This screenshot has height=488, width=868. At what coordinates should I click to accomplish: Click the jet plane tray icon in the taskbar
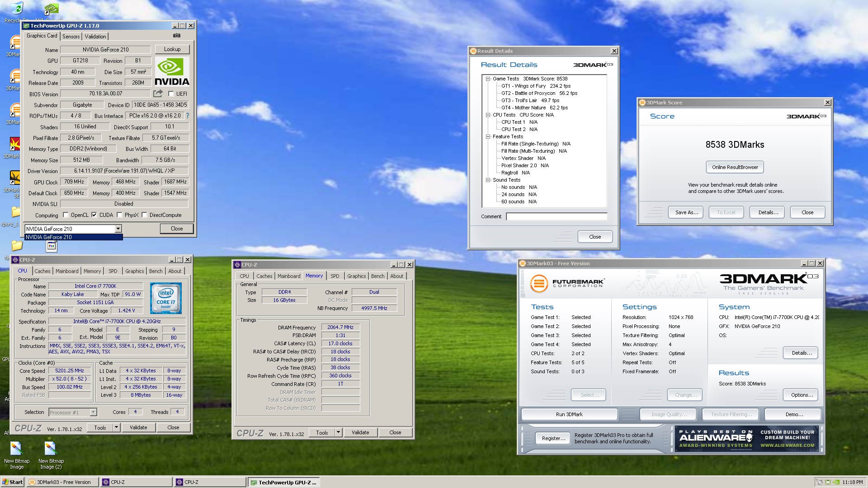click(820, 482)
